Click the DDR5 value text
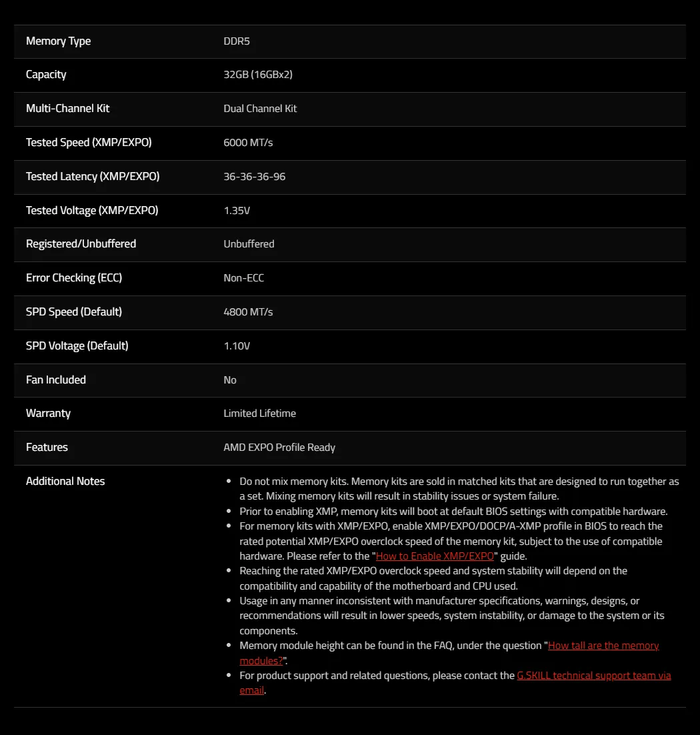 coord(237,41)
